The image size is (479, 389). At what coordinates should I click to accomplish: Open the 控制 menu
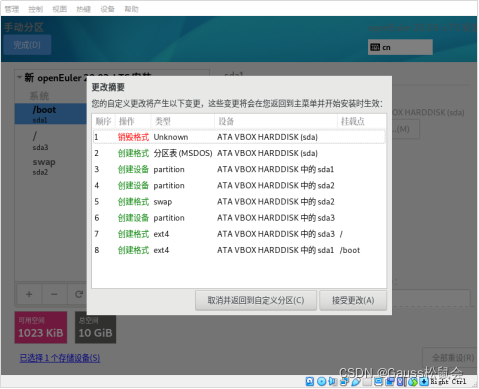[x=36, y=9]
